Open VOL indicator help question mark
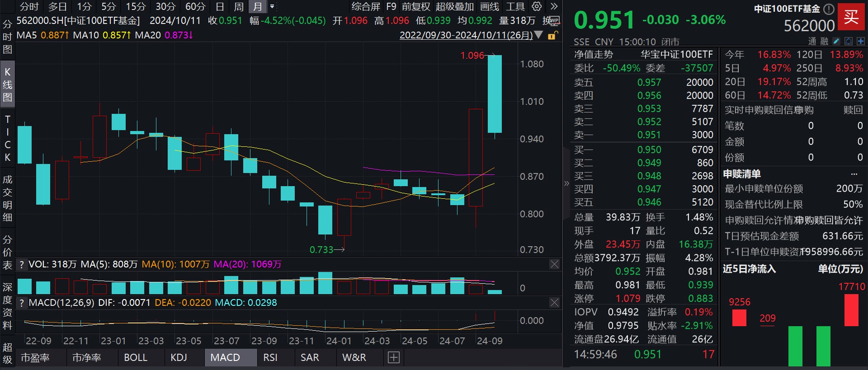Image resolution: width=868 pixels, height=370 pixels. point(21,264)
